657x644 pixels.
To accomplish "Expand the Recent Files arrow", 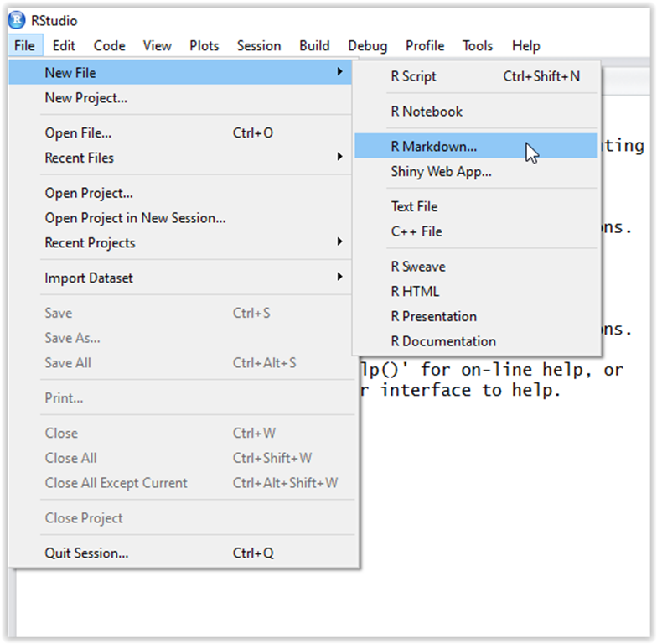I will 340,157.
